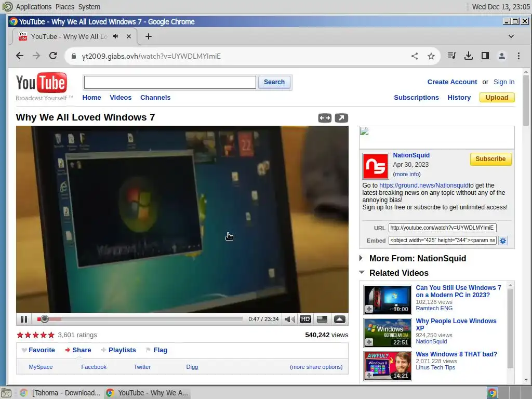
Task: Switch to Tahoma - Download taskbar window
Action: click(60, 393)
